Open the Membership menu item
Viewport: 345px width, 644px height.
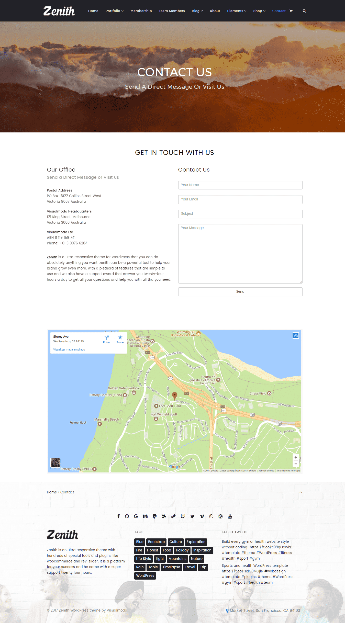[x=141, y=11]
